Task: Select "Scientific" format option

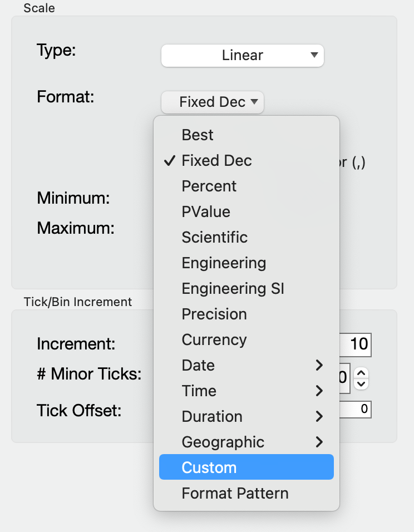Action: coord(214,237)
